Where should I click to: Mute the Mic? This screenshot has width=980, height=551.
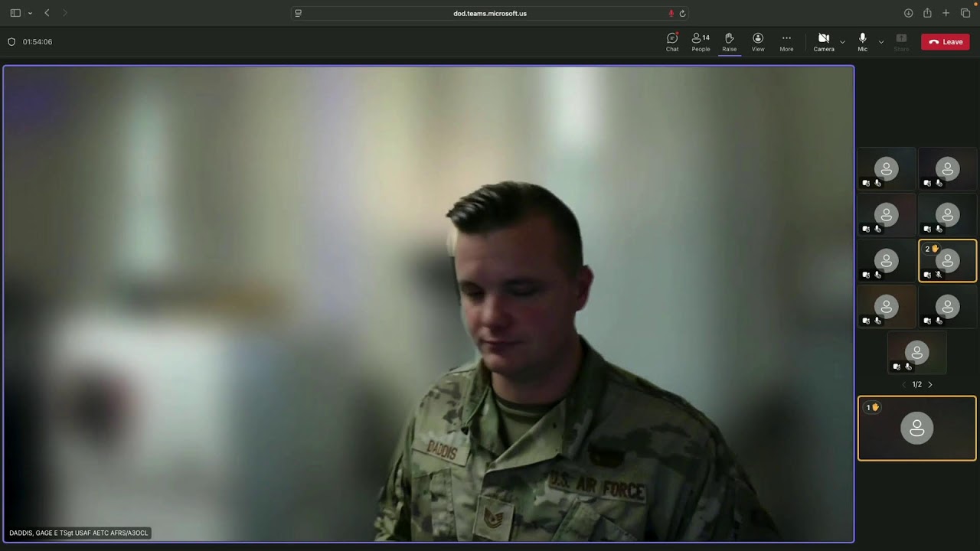(863, 42)
